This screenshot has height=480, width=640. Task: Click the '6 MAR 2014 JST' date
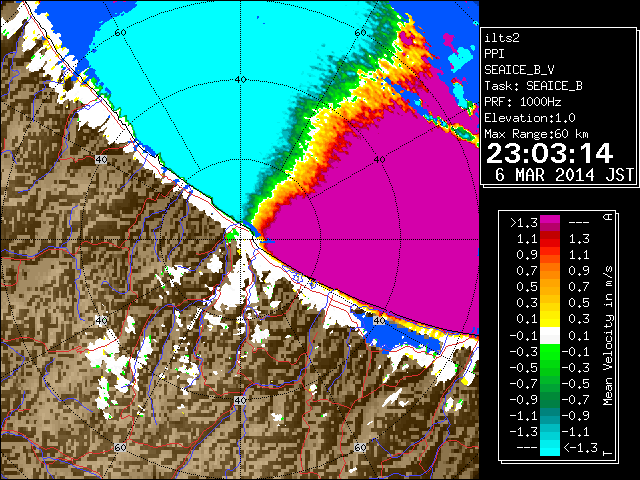coord(564,175)
